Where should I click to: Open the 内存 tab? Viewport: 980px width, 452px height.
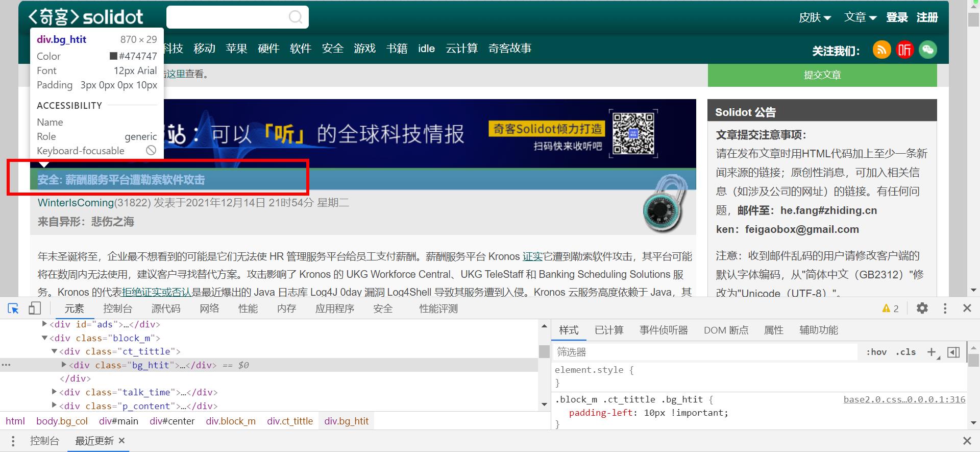click(287, 308)
